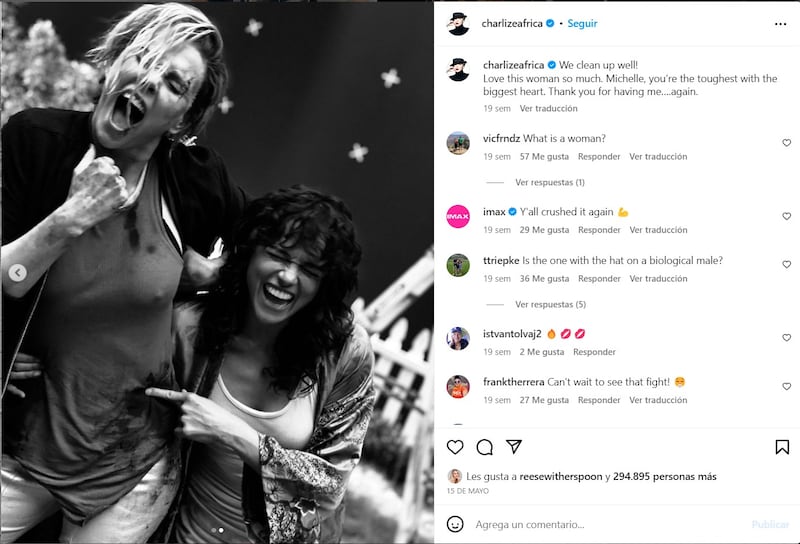Go to previous photo arrow
This screenshot has width=800, height=544.
pos(17,273)
